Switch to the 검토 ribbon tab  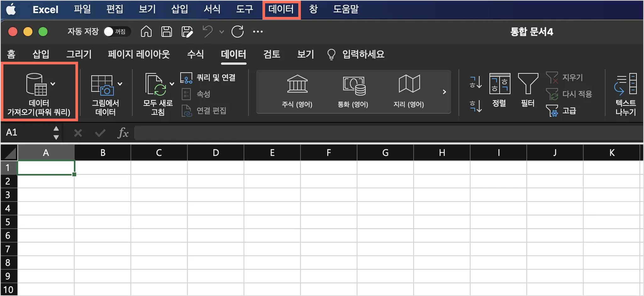(272, 54)
